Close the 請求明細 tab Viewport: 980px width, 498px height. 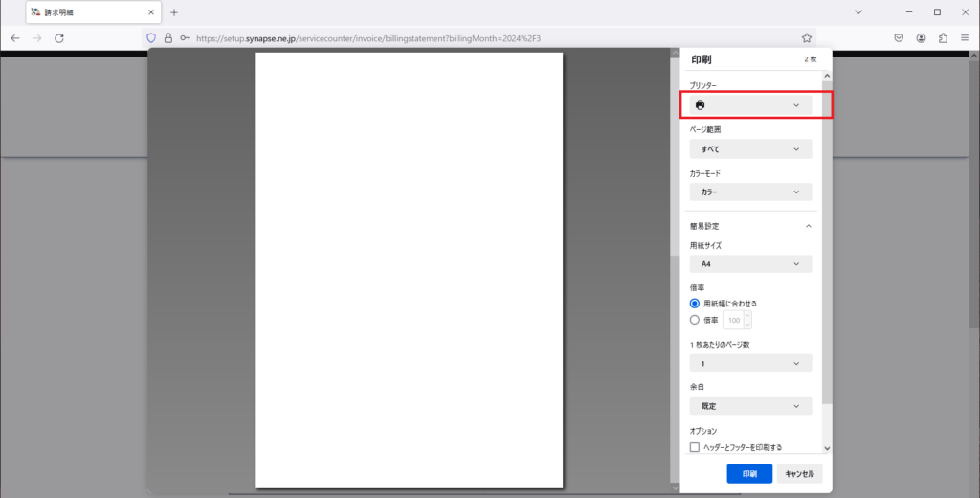(151, 11)
